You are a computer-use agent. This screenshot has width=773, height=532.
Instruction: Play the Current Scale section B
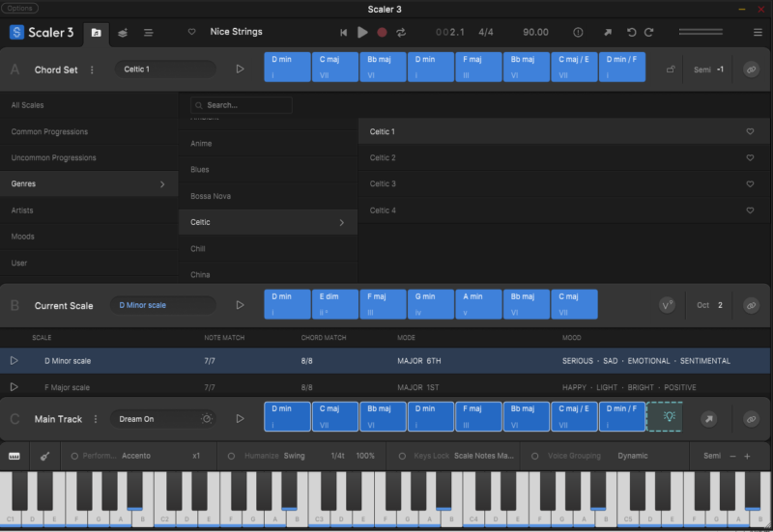240,305
